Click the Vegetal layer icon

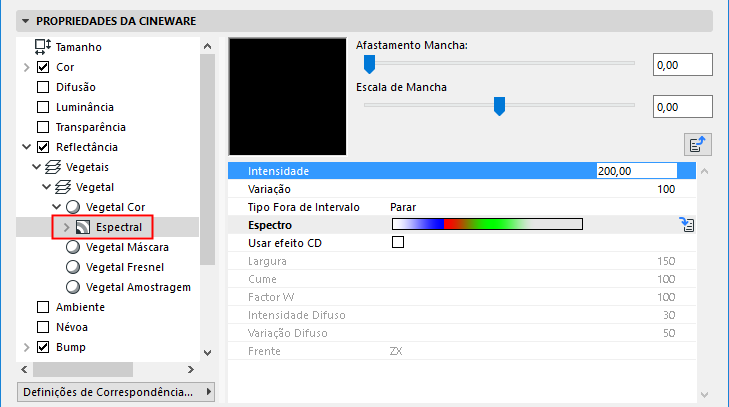[x=63, y=187]
